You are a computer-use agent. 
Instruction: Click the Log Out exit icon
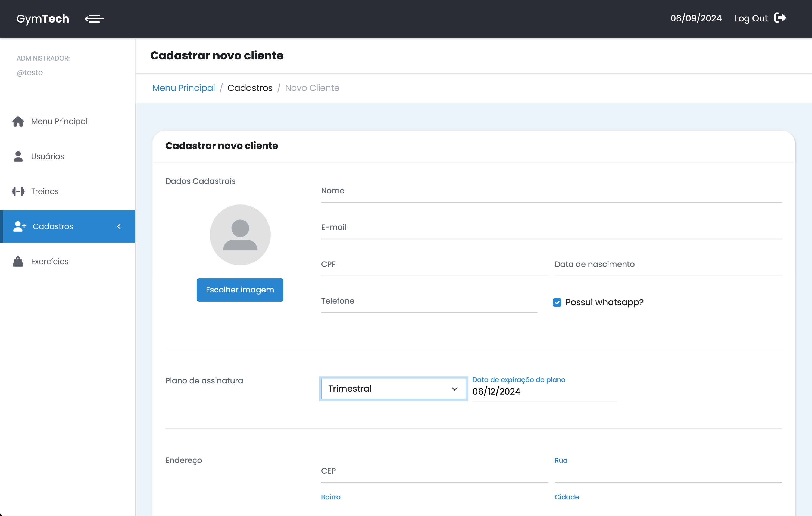[780, 18]
